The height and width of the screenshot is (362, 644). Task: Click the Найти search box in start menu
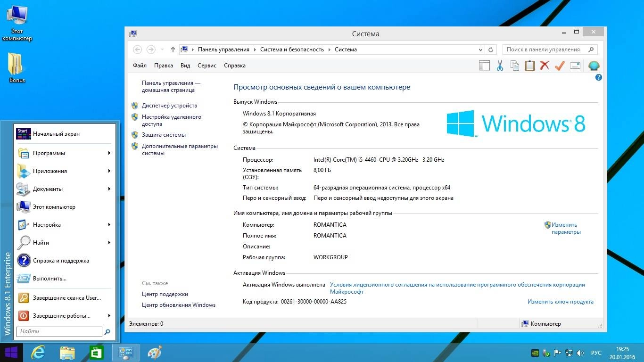tap(59, 332)
